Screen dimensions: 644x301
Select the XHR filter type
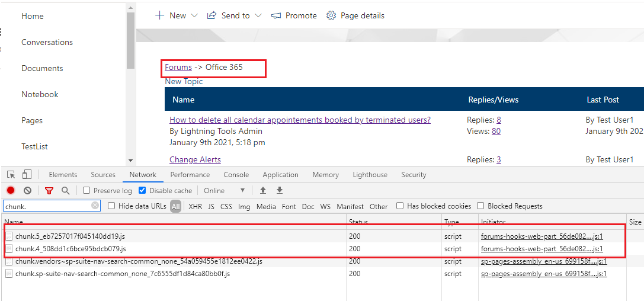pyautogui.click(x=195, y=207)
